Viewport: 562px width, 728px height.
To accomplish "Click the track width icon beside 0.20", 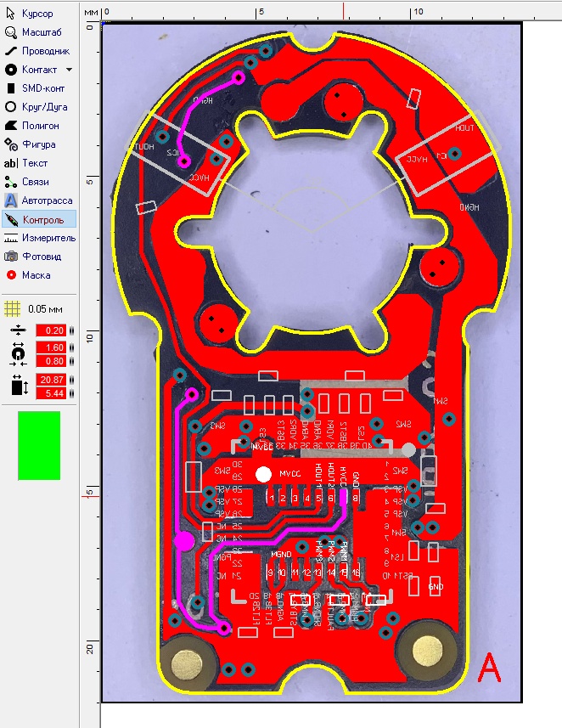I will click(x=18, y=330).
